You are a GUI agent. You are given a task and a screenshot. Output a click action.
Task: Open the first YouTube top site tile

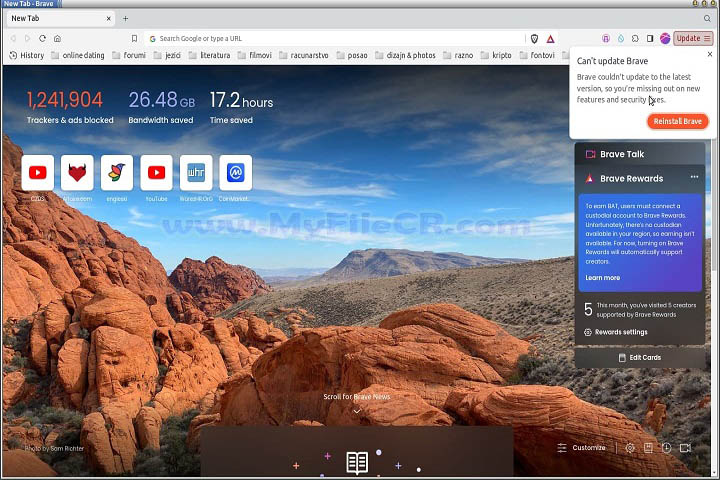pos(38,173)
